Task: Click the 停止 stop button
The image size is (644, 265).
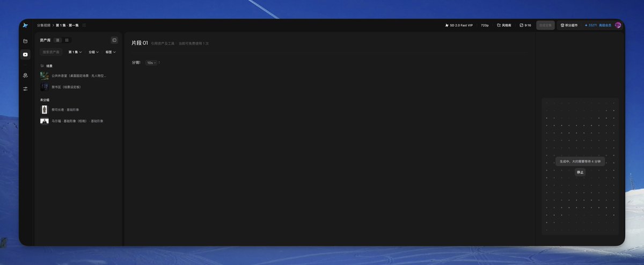Action: click(x=580, y=172)
